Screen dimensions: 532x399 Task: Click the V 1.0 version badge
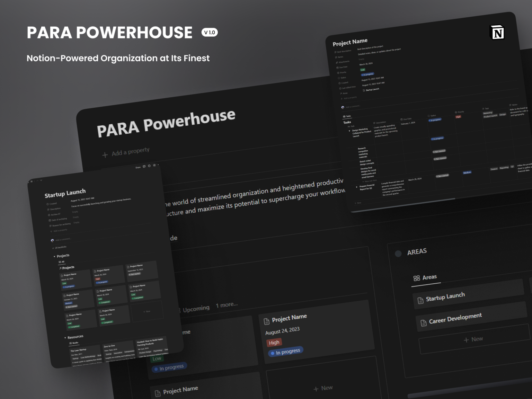coord(210,33)
